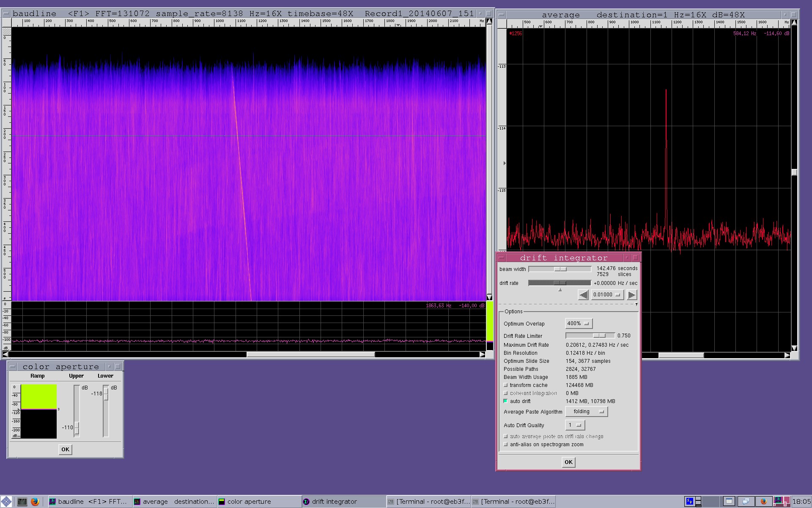Click the average window scroll down arrow
The height and width of the screenshot is (508, 812).
pyautogui.click(x=794, y=348)
